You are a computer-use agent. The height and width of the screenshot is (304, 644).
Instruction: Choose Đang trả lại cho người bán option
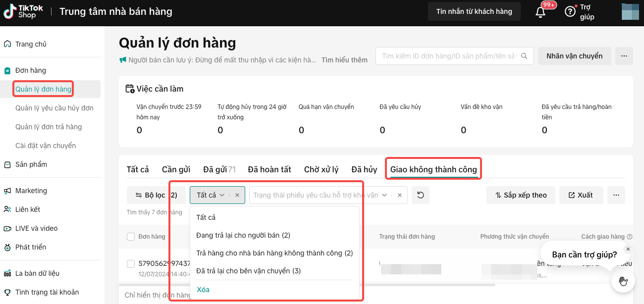coord(243,235)
